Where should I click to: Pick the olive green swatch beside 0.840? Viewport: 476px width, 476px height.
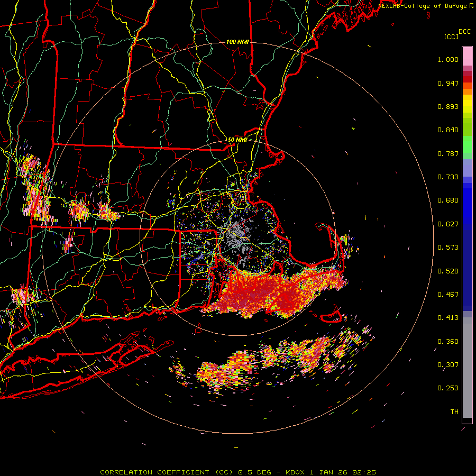467,127
